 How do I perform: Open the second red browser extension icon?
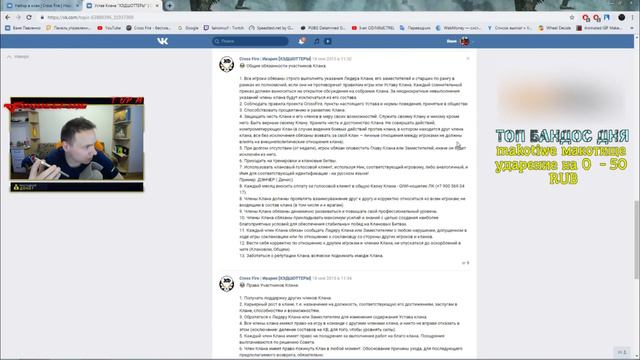[597, 18]
